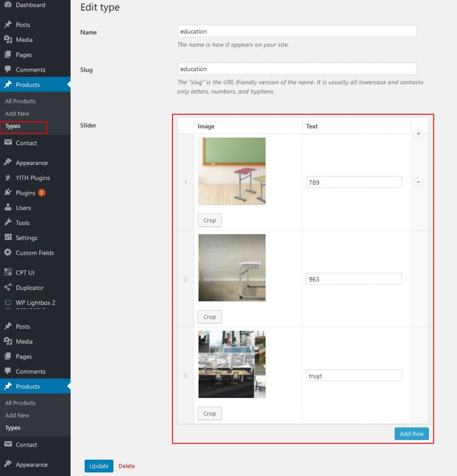Click the Contact envelope icon above YITH Plugins
This screenshot has height=476, width=457.
click(x=8, y=142)
